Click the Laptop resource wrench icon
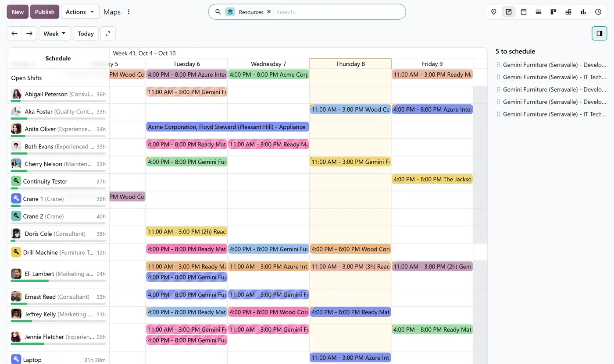 tap(16, 359)
